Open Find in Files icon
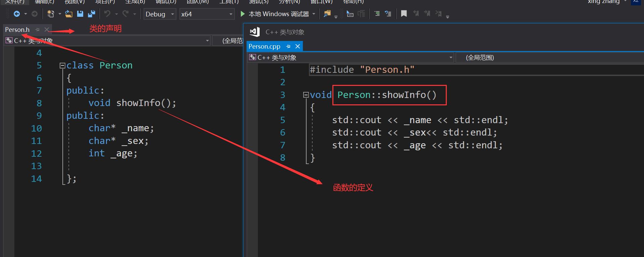Image resolution: width=644 pixels, height=257 pixels. (x=327, y=14)
